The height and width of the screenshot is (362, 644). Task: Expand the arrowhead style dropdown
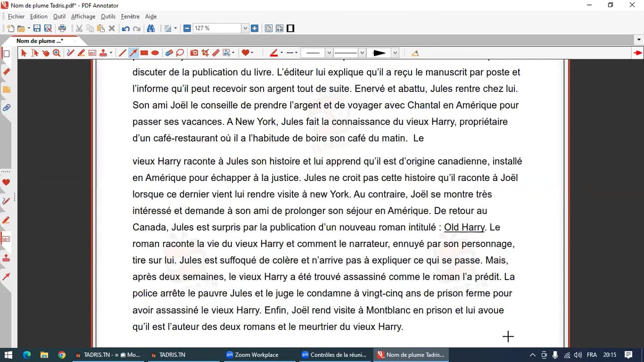(x=395, y=53)
